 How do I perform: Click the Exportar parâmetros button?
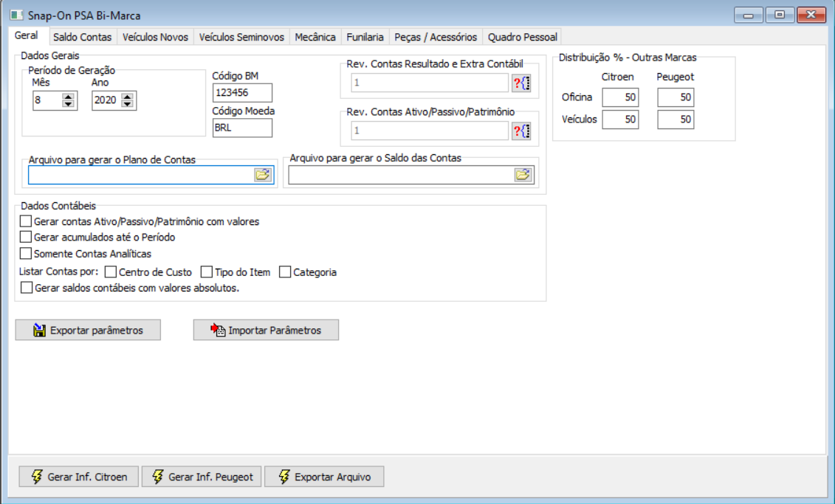88,330
